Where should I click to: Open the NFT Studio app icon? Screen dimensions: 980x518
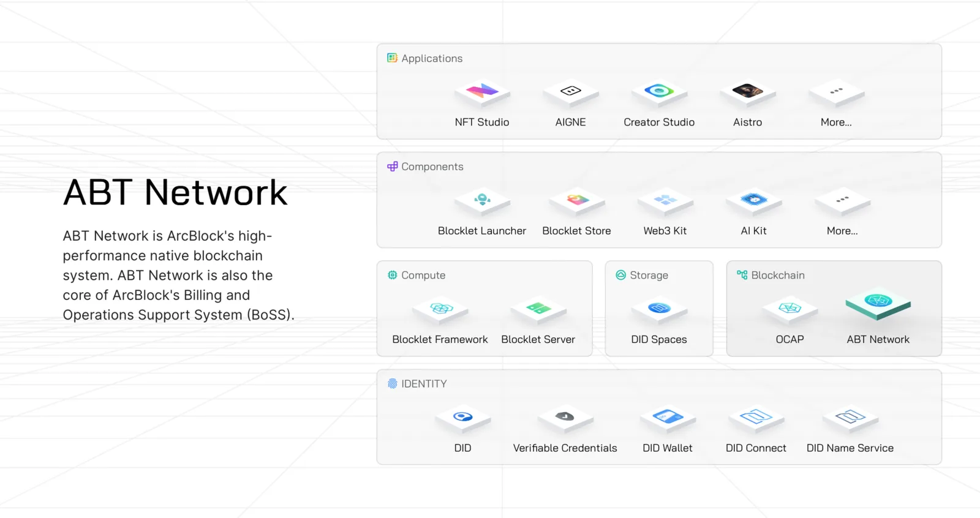482,93
